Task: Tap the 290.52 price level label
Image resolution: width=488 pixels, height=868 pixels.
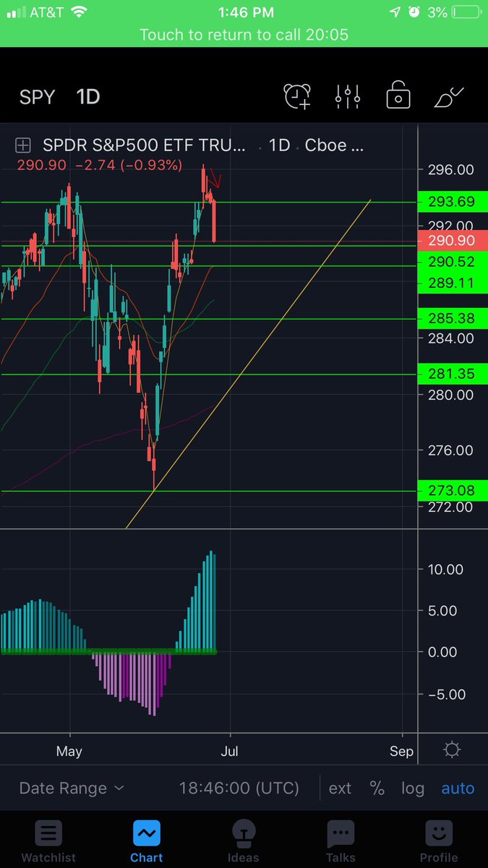Action: pyautogui.click(x=453, y=262)
